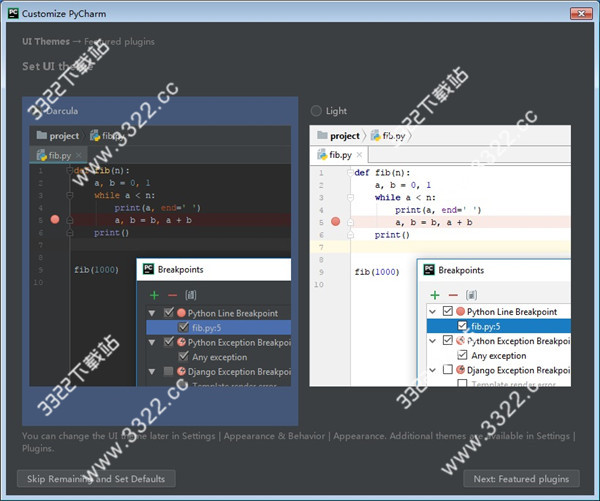Fold while loop marker in Light preview
The width and height of the screenshot is (600, 501).
click(350, 197)
